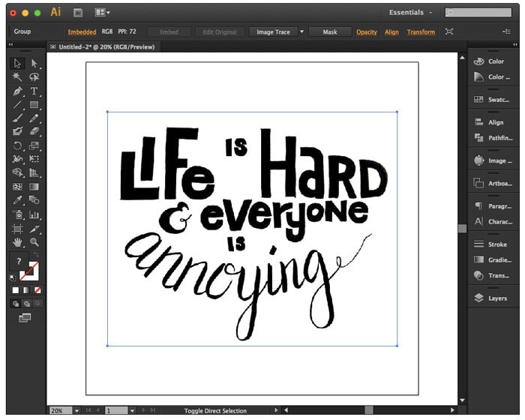This screenshot has height=420, width=525.
Task: Select the Blend tool
Action: pos(34,200)
